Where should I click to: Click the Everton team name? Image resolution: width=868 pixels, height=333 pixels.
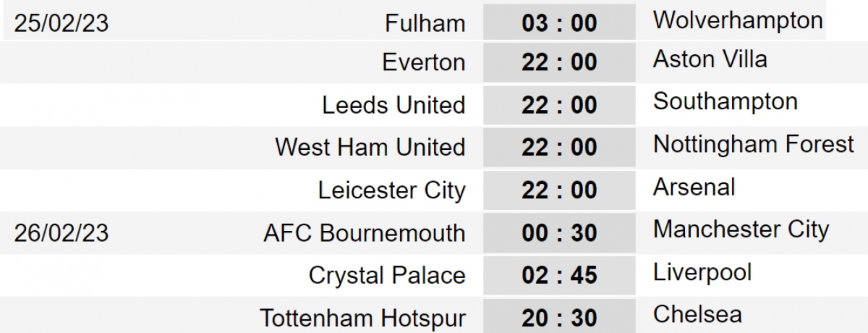point(424,62)
